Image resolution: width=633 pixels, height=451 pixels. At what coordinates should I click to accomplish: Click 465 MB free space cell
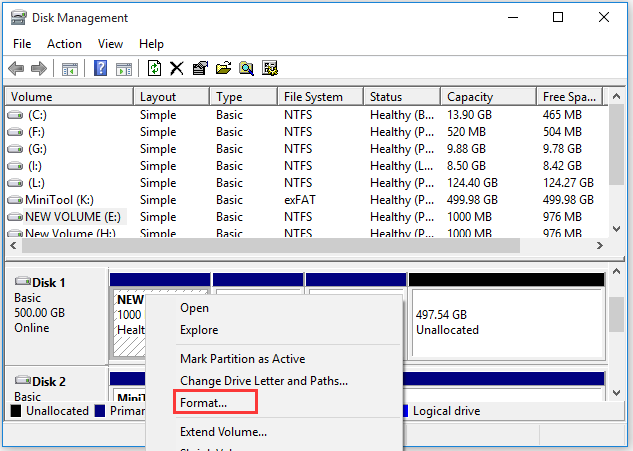(x=562, y=115)
